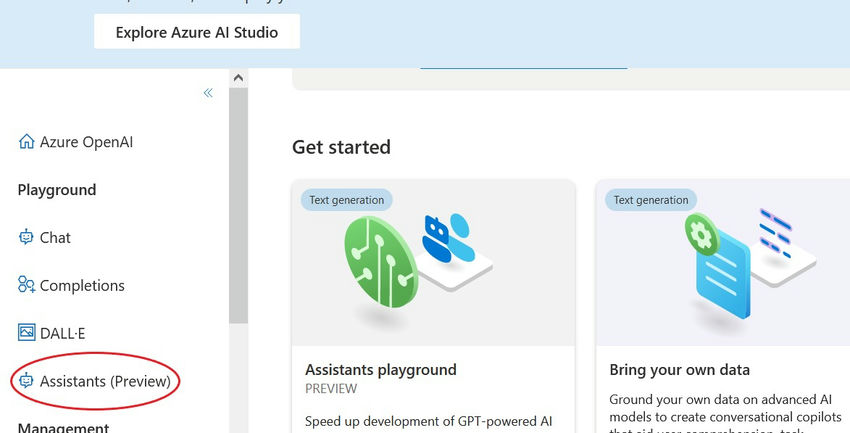Screen dimensions: 850x433
Task: Click the Explore Azure AI Studio button
Action: pos(197,32)
